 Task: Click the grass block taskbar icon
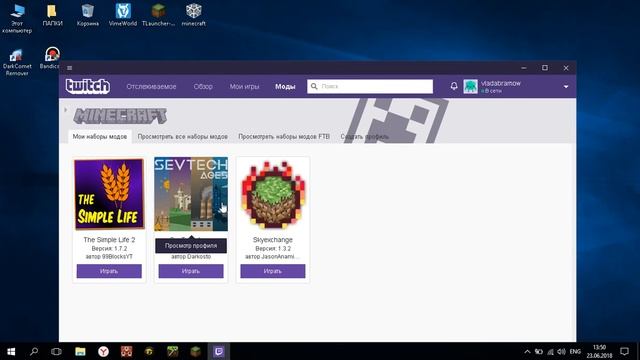(x=196, y=351)
